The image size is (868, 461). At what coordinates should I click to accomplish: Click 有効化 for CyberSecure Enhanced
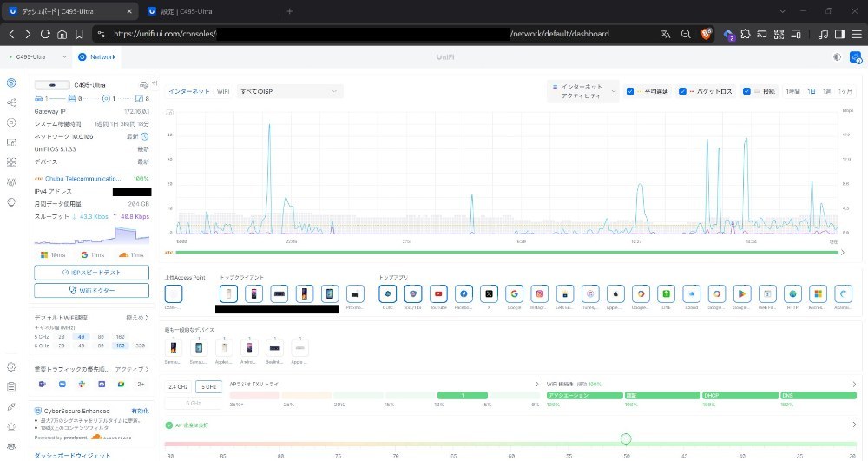point(140,412)
